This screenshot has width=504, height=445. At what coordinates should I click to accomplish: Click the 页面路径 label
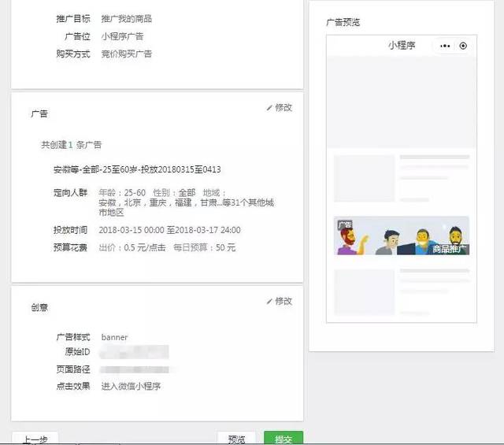73,369
